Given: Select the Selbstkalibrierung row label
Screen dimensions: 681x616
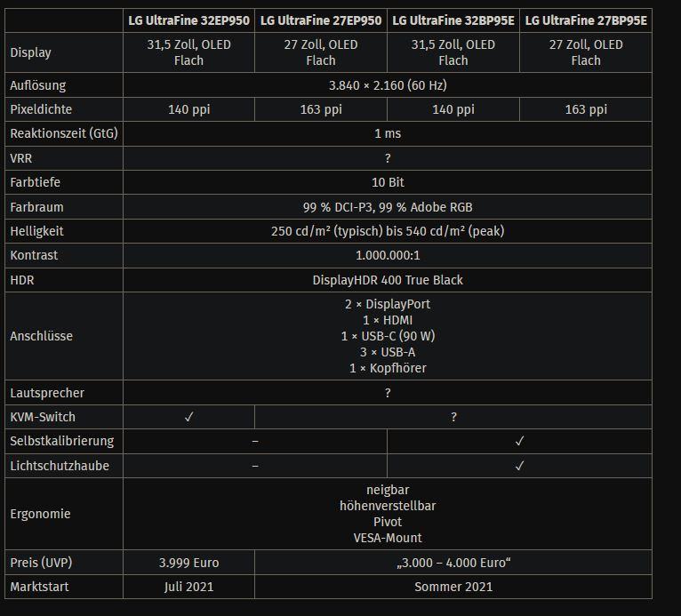Looking at the screenshot, I should [x=61, y=441].
